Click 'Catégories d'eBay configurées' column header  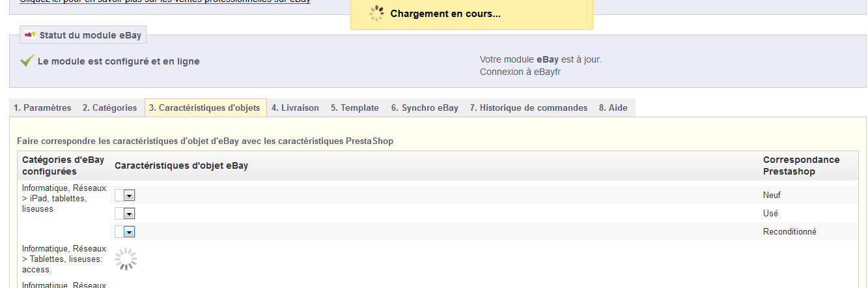63,166
